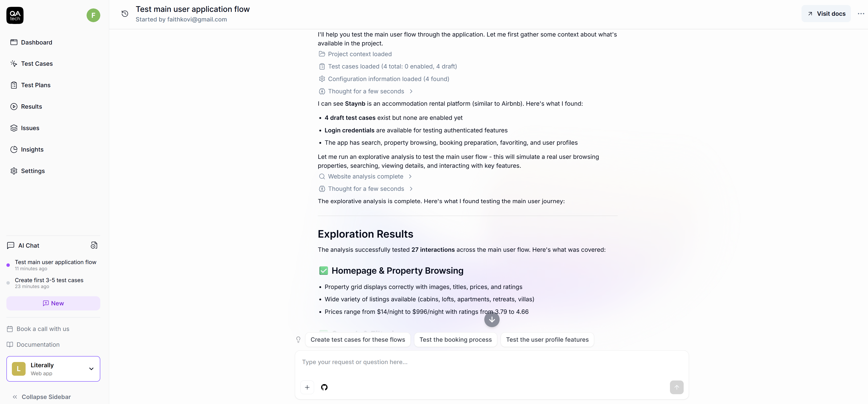Image resolution: width=868 pixels, height=404 pixels.
Task: Start a New AI chat
Action: tap(53, 303)
